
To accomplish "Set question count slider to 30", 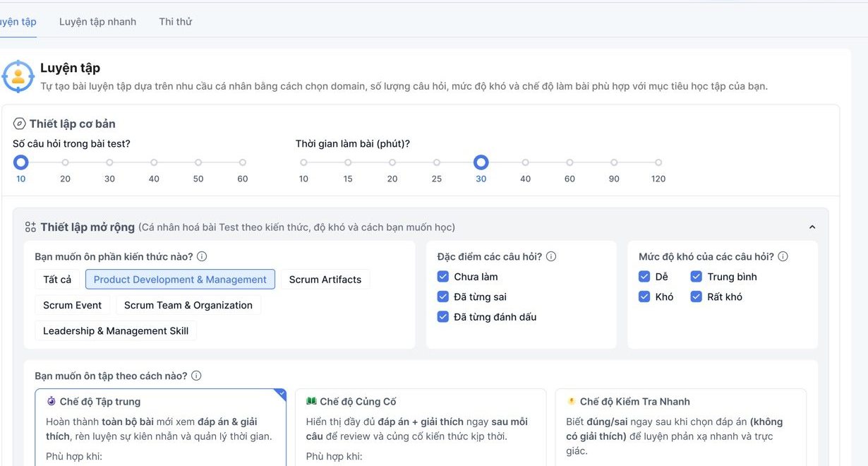I will pos(109,162).
